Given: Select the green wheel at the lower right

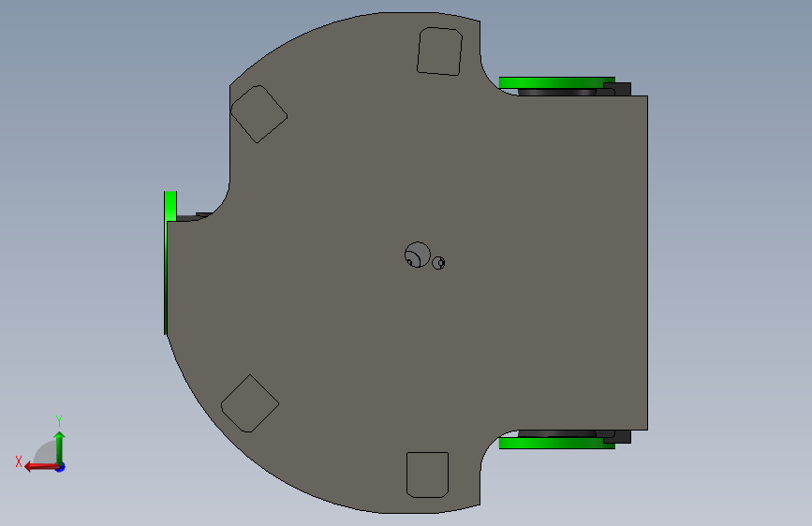Looking at the screenshot, I should click(x=556, y=443).
